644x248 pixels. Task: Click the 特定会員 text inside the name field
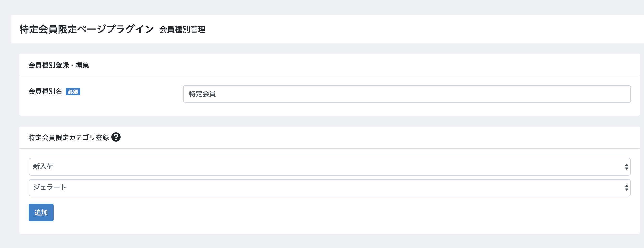click(x=202, y=94)
